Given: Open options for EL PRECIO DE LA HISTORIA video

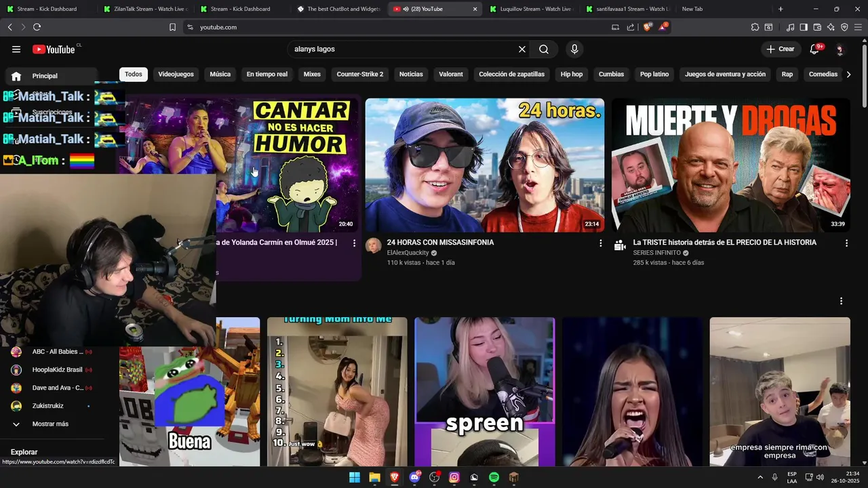Looking at the screenshot, I should (x=846, y=243).
